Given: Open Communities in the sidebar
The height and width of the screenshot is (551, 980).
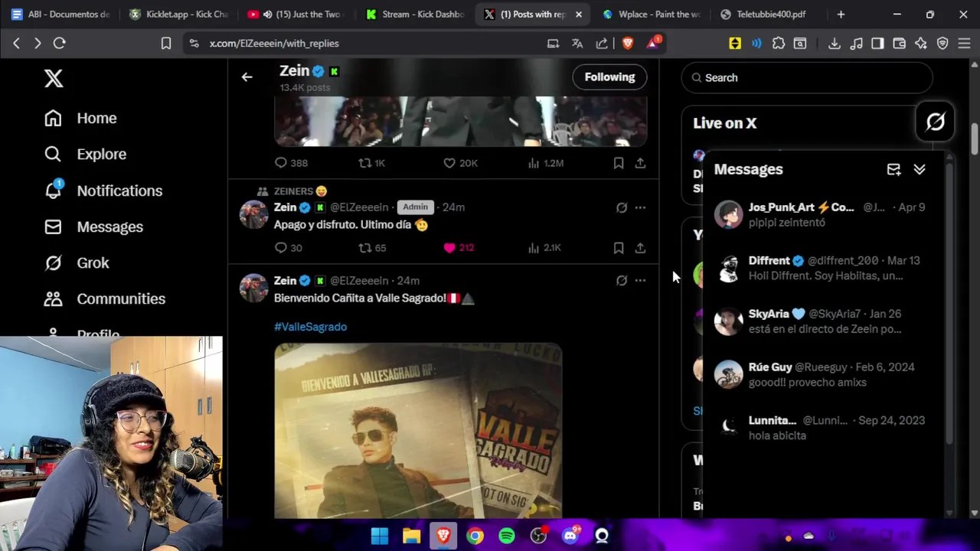Looking at the screenshot, I should click(105, 298).
